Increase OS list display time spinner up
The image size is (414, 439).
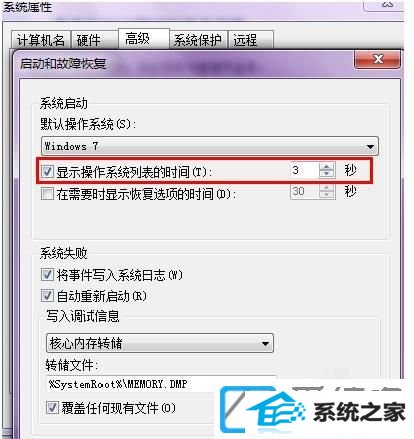(326, 166)
